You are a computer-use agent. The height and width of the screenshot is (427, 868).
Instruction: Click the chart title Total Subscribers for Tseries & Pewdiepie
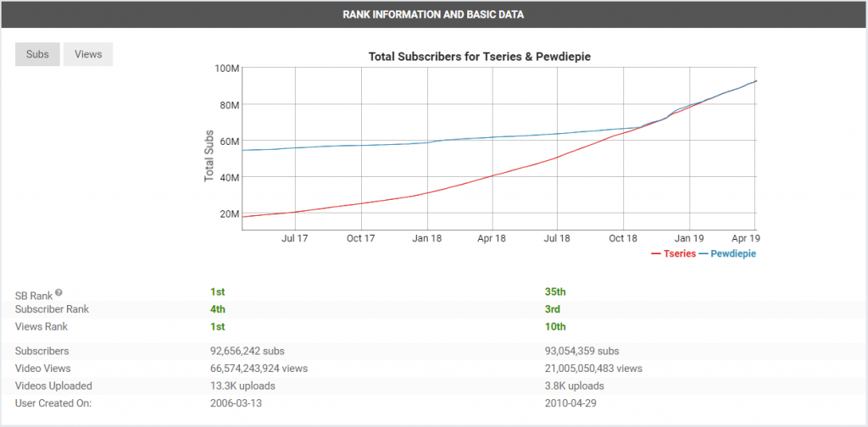click(481, 57)
